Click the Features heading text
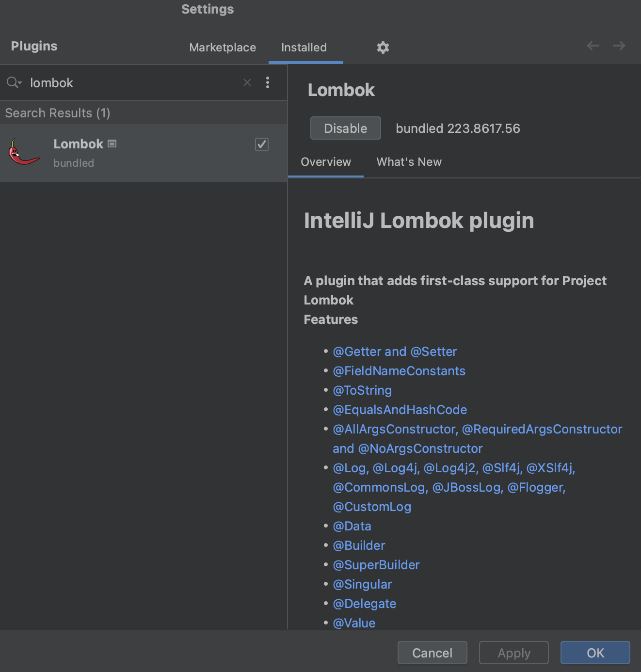 [x=331, y=320]
